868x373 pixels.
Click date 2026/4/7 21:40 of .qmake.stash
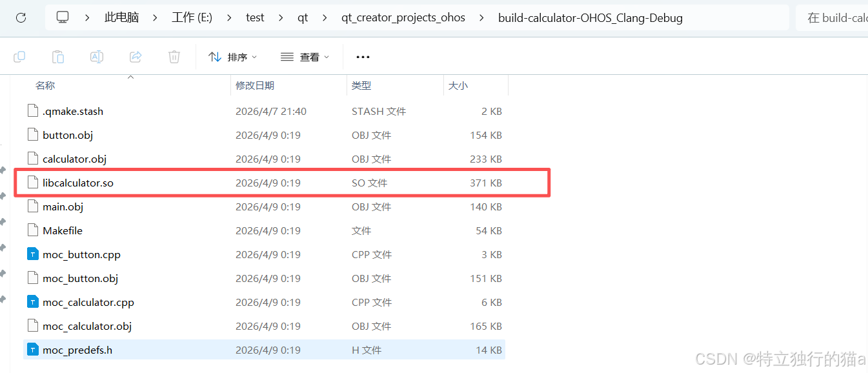(x=271, y=111)
